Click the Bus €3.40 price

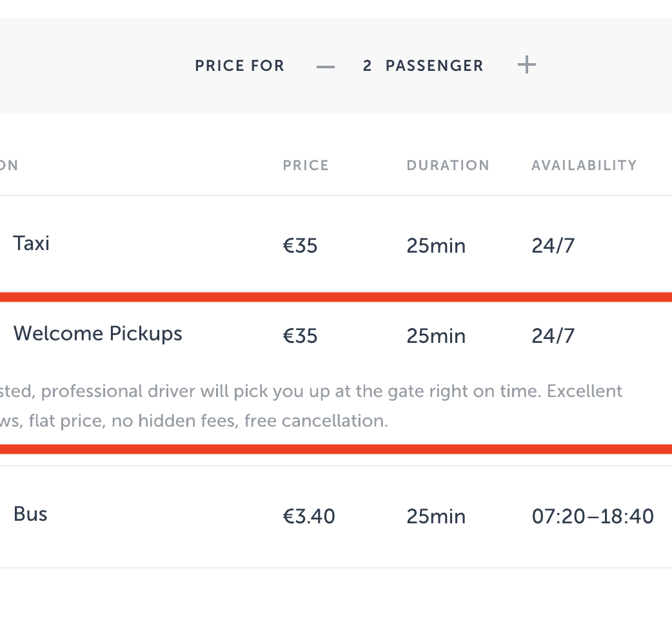309,517
